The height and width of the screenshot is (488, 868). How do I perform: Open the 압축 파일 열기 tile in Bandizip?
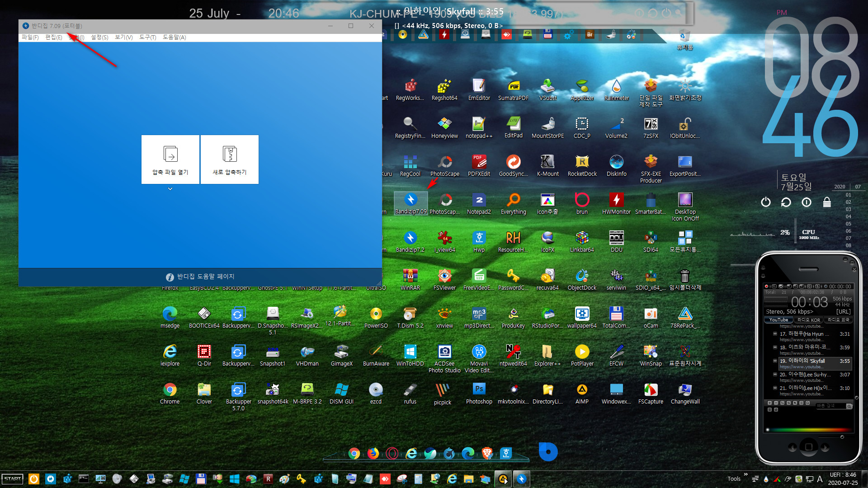170,160
